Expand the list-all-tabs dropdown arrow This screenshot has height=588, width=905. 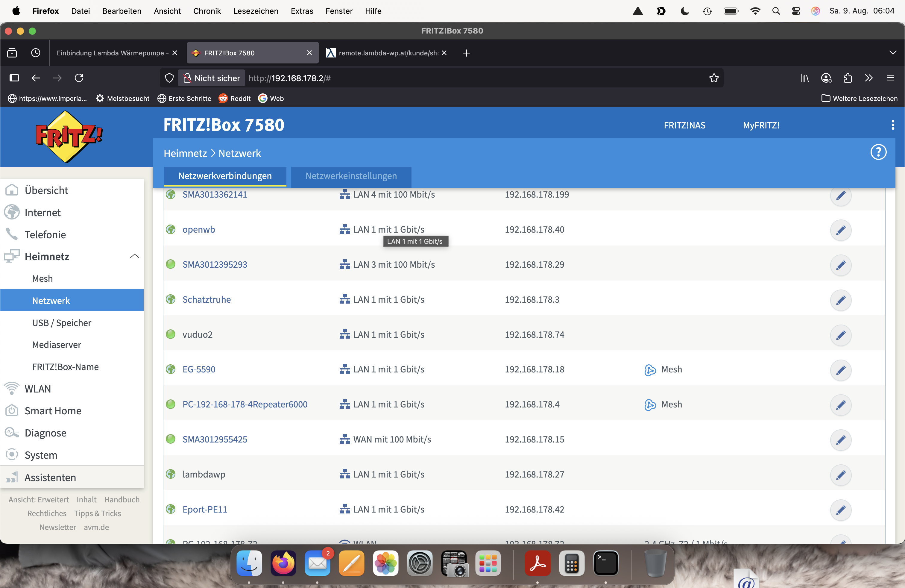(x=892, y=53)
